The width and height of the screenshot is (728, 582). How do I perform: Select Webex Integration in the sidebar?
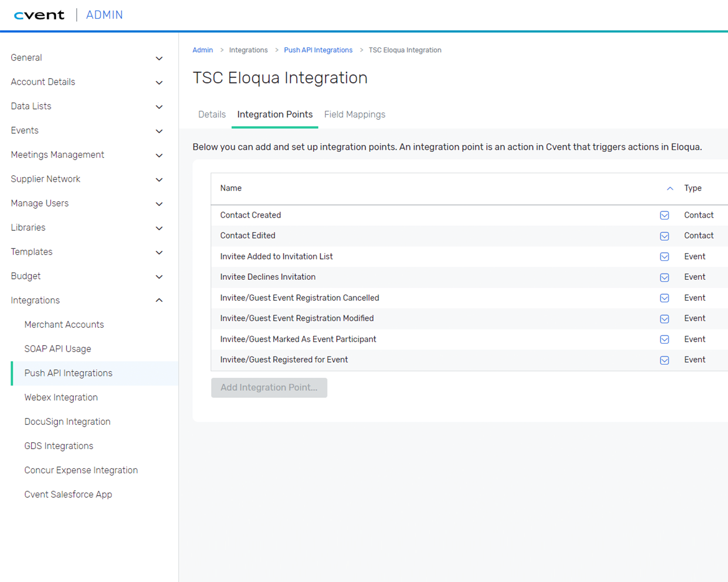tap(61, 397)
